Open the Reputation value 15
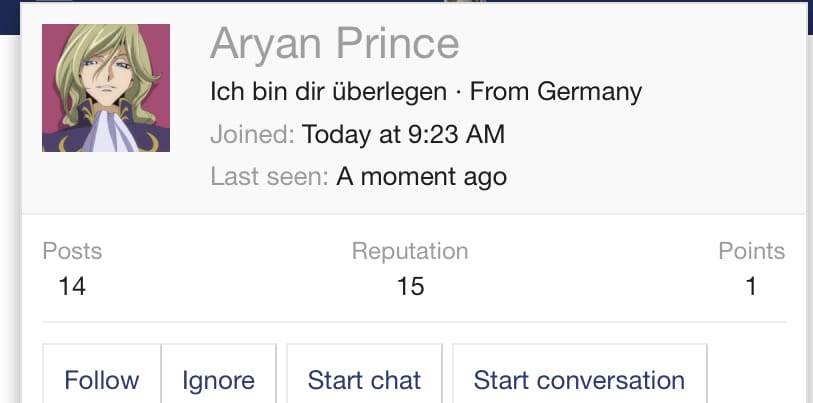The height and width of the screenshot is (403, 813). click(410, 286)
